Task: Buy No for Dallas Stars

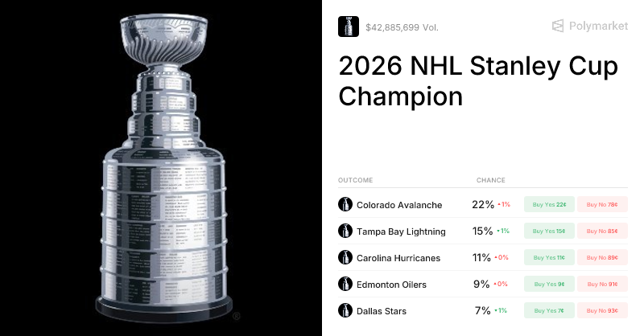Action: [x=602, y=311]
